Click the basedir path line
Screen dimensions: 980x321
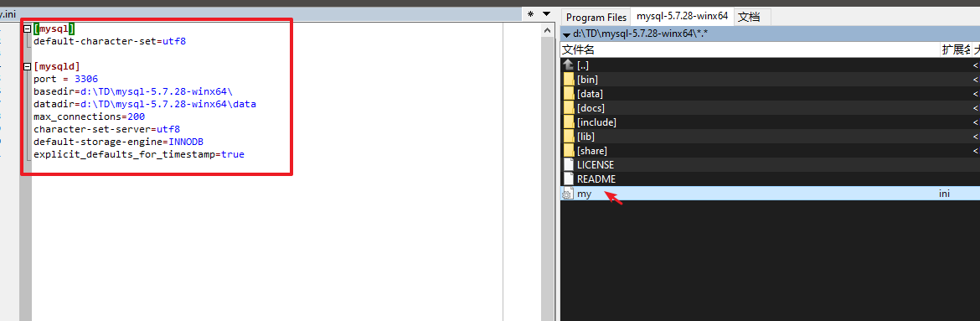pyautogui.click(x=132, y=91)
